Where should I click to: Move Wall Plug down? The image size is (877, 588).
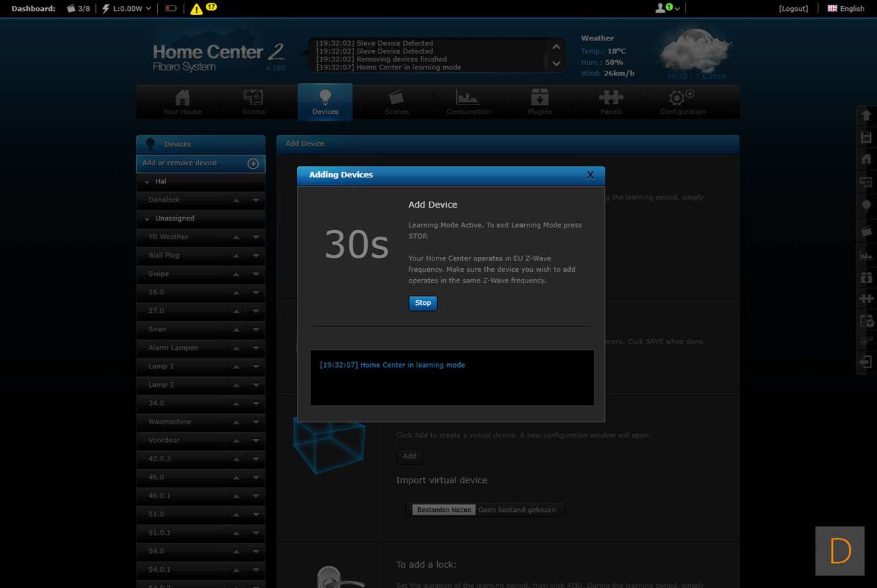coord(256,256)
